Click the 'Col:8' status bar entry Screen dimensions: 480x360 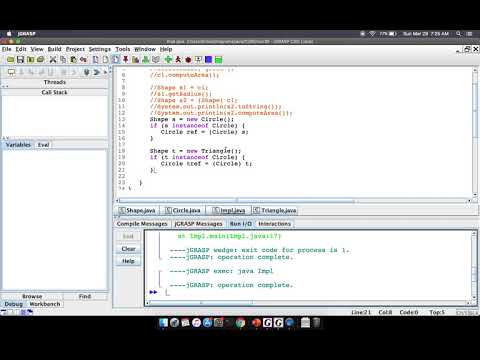pyautogui.click(x=385, y=312)
